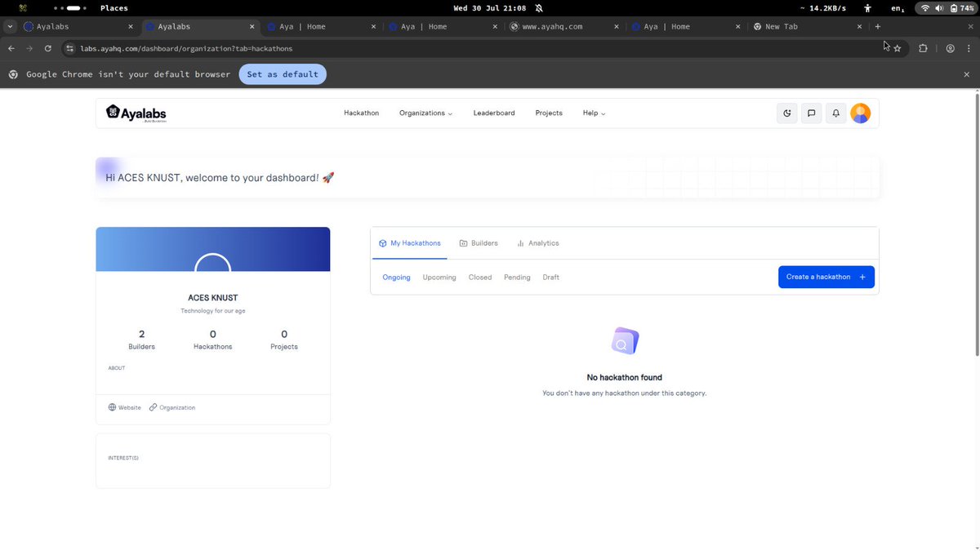Switch to the New Tab browser tab
The width and height of the screenshot is (980, 551).
808,26
